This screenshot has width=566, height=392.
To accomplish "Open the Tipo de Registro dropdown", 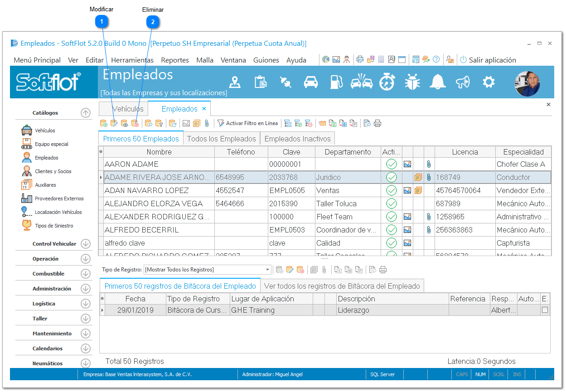I will point(268,270).
